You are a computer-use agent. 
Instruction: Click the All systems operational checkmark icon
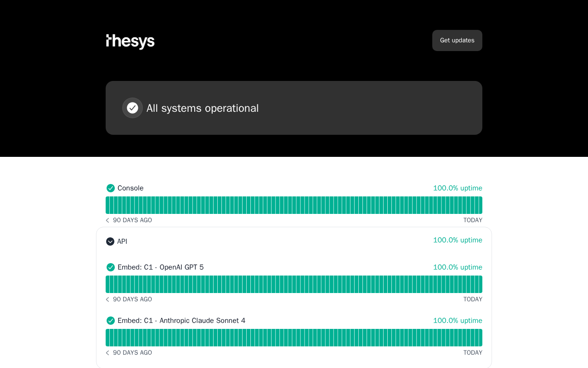tap(132, 108)
